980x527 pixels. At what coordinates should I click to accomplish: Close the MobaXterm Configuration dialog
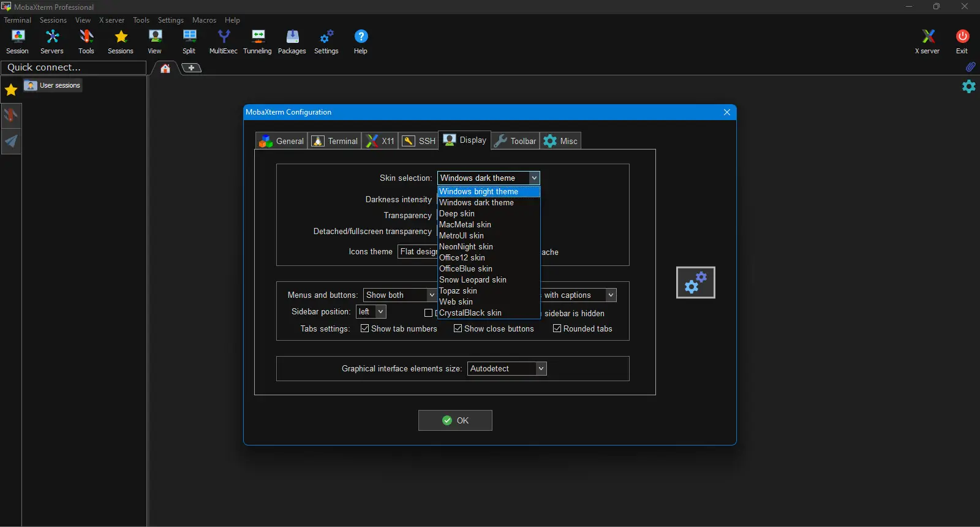[727, 112]
